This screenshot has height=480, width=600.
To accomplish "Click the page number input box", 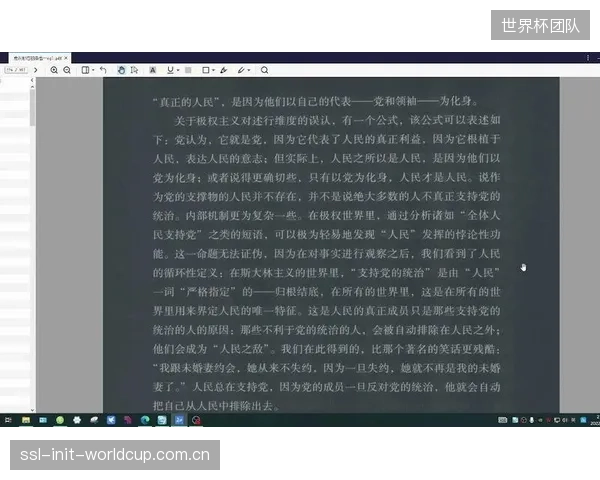I will pos(16,70).
